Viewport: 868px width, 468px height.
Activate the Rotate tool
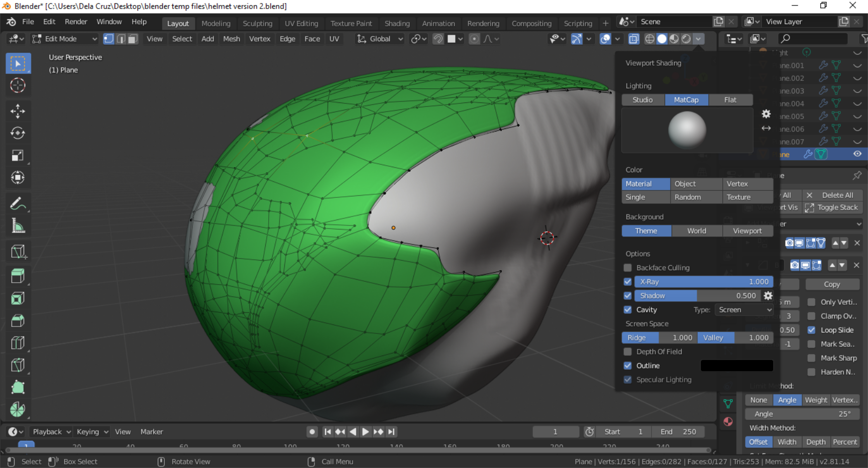18,134
